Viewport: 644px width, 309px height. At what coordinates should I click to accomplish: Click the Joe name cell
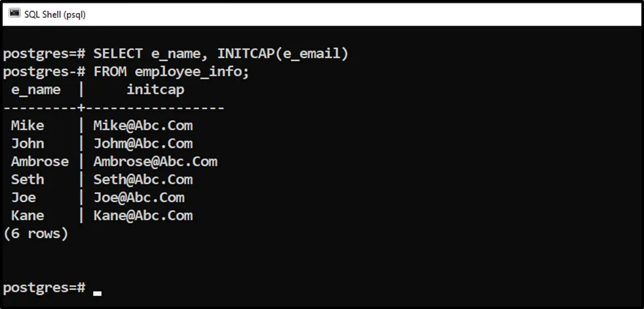click(x=24, y=197)
